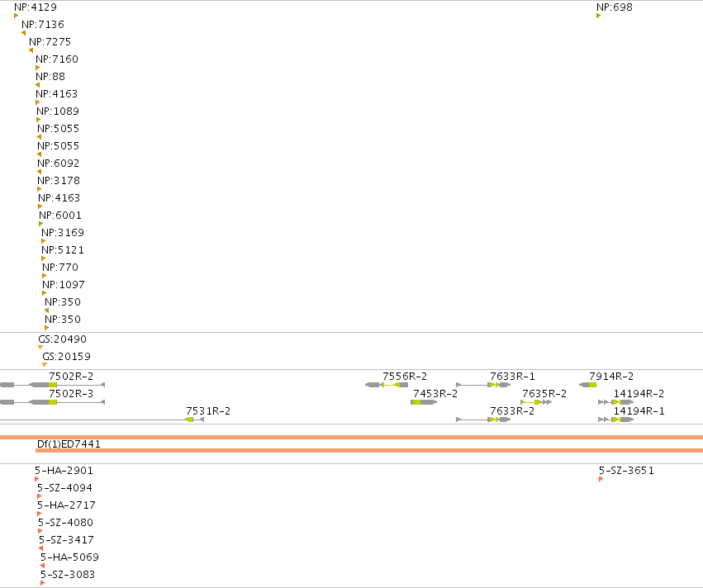The width and height of the screenshot is (703, 588).
Task: Click the NP:770 insertion label
Action: pos(60,268)
